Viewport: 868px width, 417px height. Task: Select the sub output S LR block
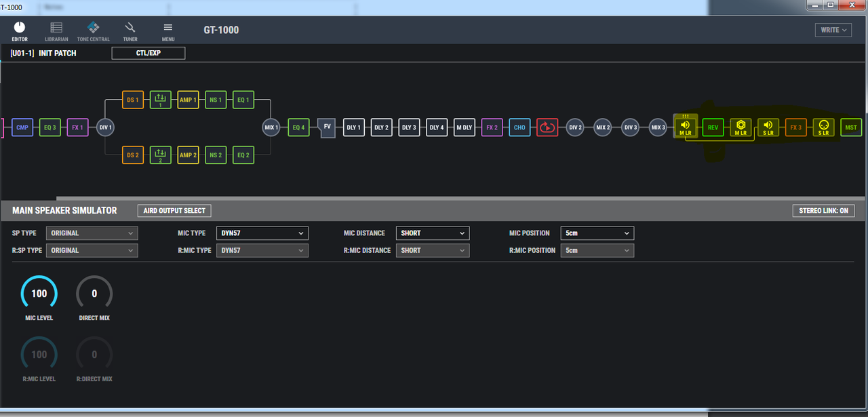coord(823,127)
